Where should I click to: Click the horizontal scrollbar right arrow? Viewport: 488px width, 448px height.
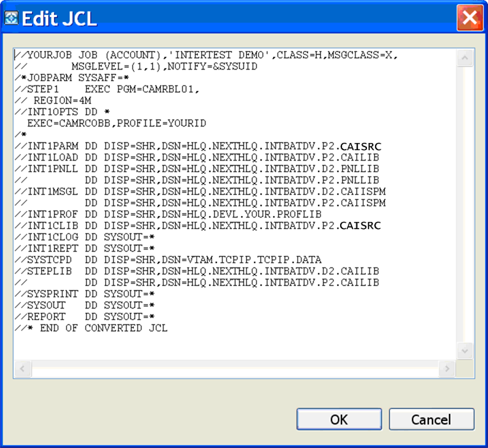(447, 368)
